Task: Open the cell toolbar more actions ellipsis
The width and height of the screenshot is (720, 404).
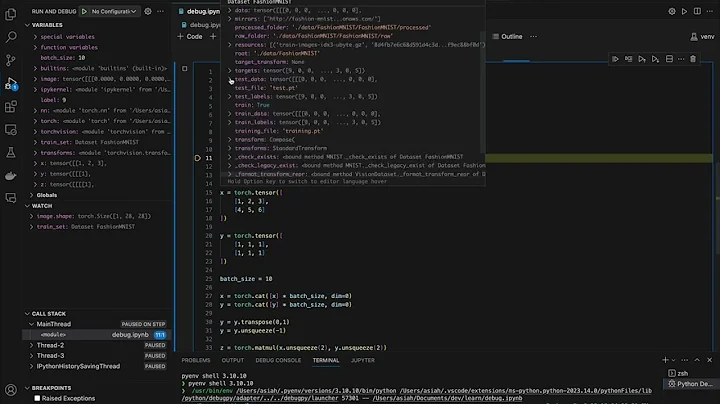Action: (x=681, y=59)
